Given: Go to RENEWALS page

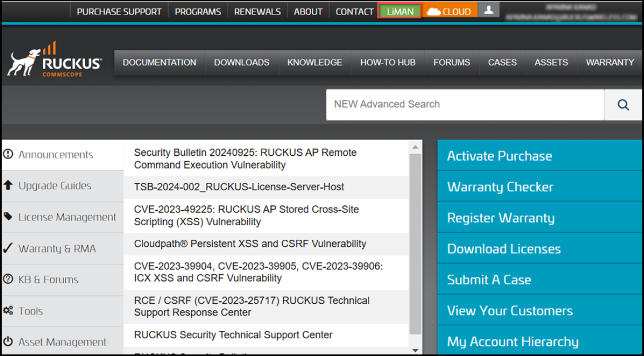Looking at the screenshot, I should pos(258,12).
